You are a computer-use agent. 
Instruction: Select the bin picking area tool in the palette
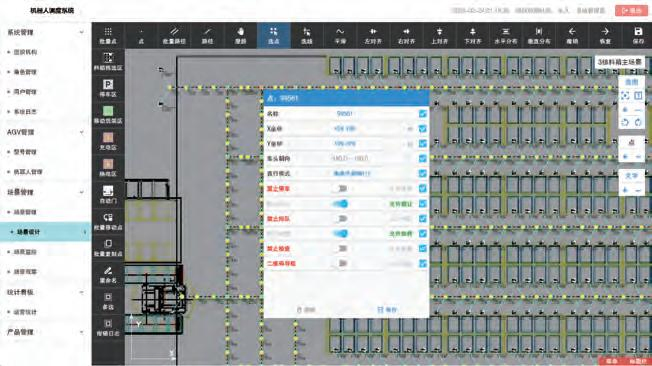pos(108,62)
